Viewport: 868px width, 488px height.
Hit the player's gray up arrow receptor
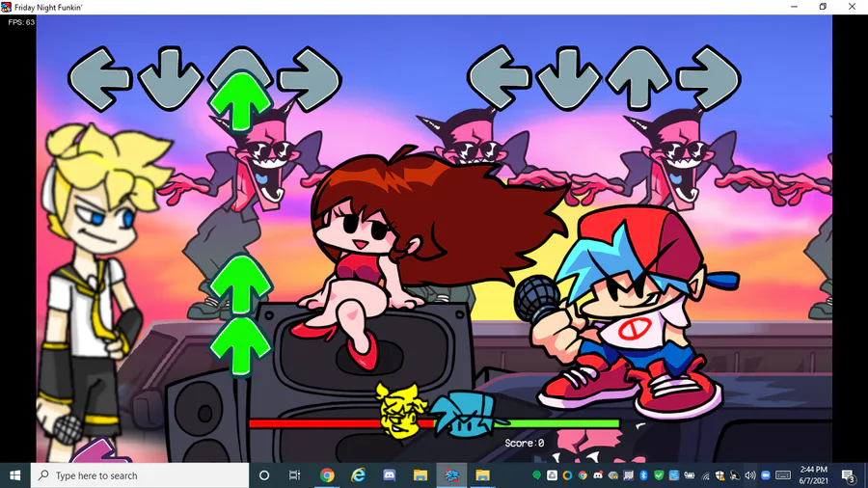(638, 78)
